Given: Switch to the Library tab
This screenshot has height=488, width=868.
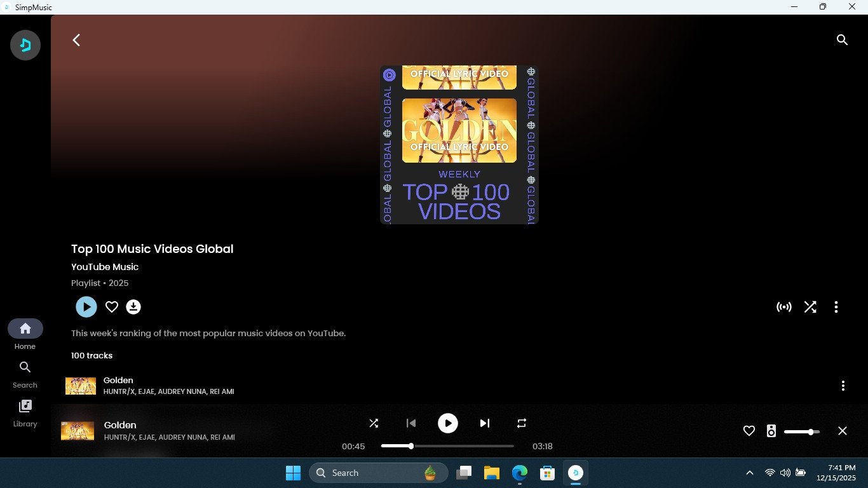Looking at the screenshot, I should pyautogui.click(x=25, y=413).
